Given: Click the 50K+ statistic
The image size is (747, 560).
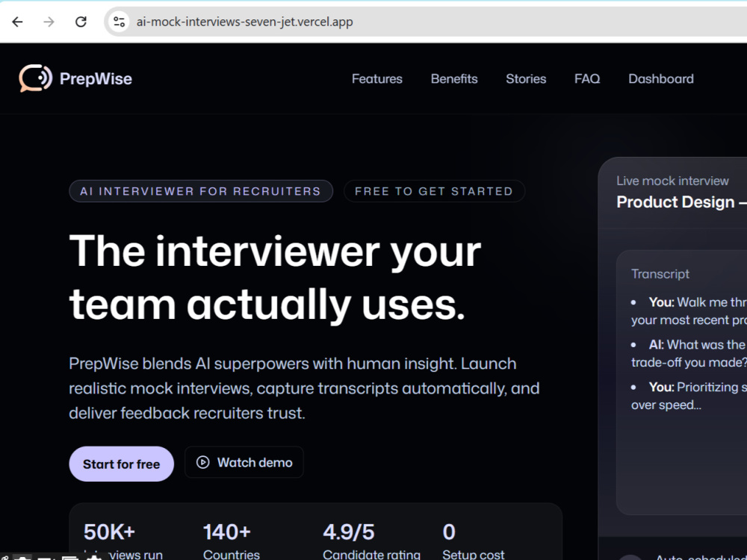Looking at the screenshot, I should [109, 532].
